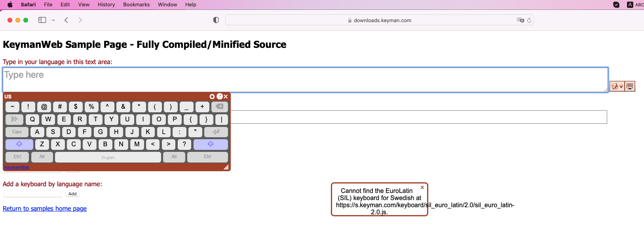The width and height of the screenshot is (644, 225).
Task: Click the Translate page icon in the address bar
Action: [521, 20]
